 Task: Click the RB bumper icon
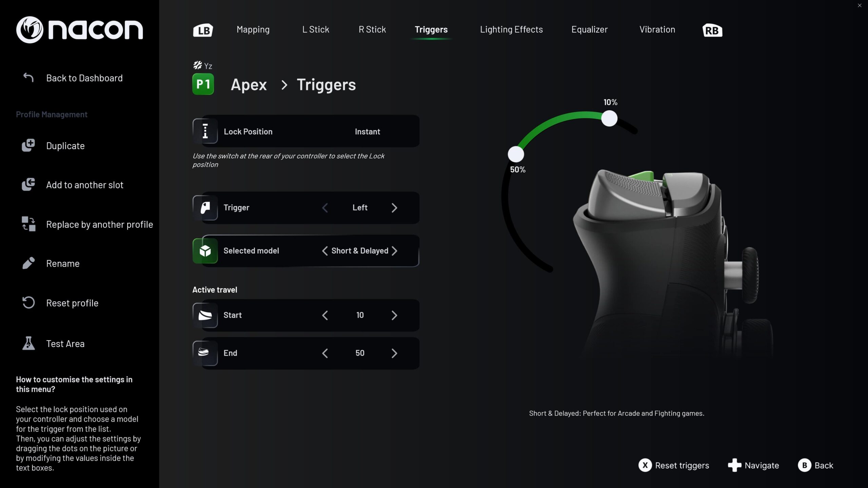[712, 30]
